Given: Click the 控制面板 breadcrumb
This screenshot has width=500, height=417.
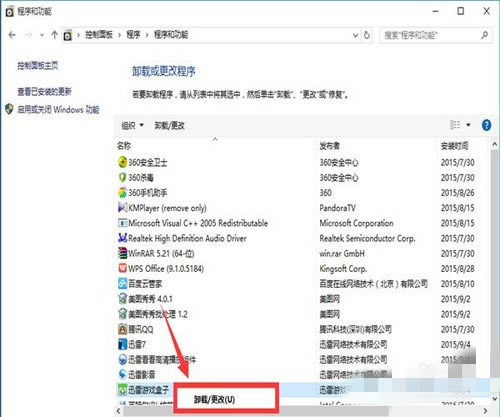Looking at the screenshot, I should point(99,35).
